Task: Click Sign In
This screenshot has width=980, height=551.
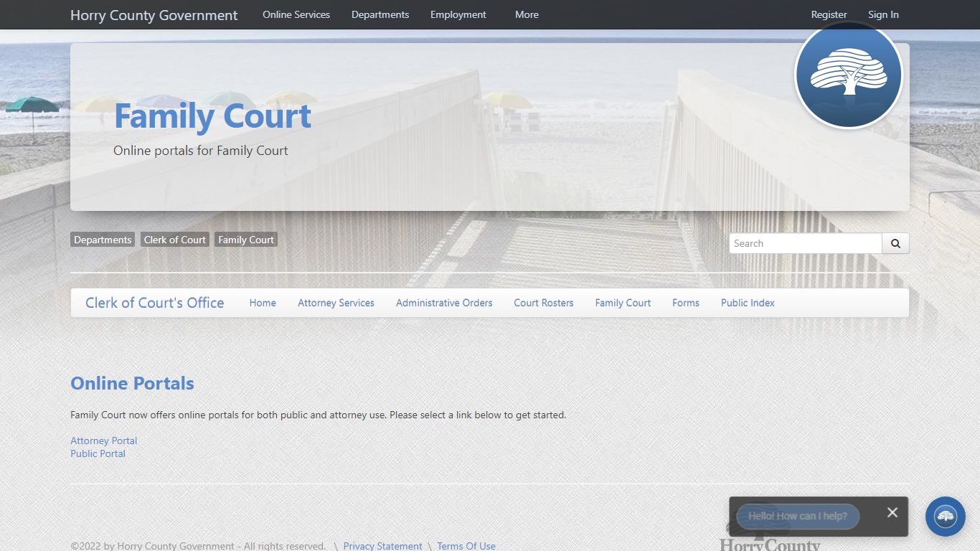Action: [x=883, y=14]
